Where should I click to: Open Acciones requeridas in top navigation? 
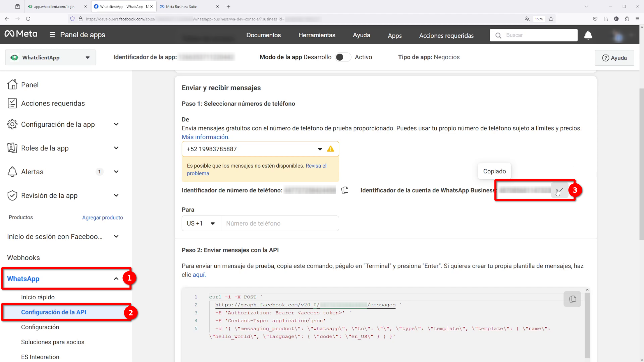pos(446,36)
